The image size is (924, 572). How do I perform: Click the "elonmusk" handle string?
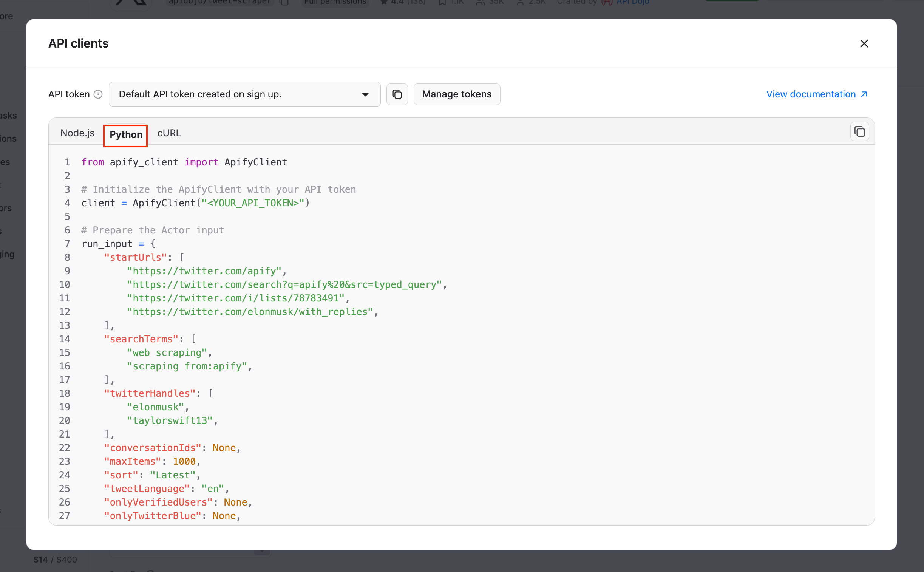[156, 407]
